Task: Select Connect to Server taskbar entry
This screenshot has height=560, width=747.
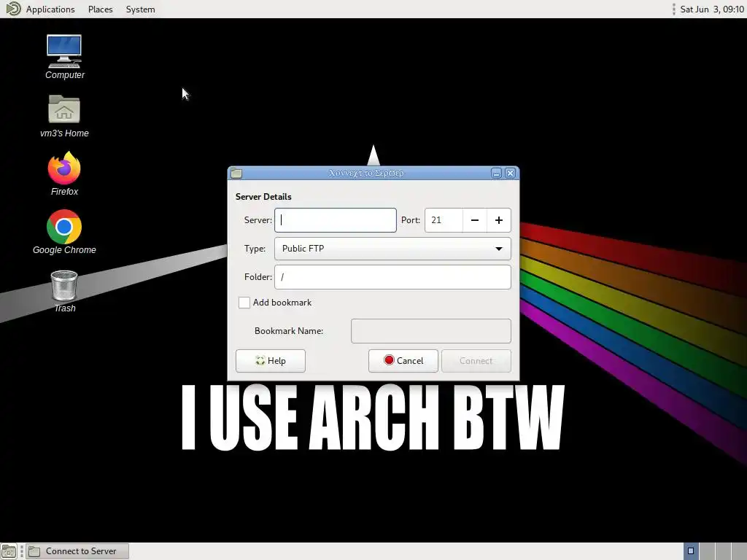Action: [x=77, y=551]
